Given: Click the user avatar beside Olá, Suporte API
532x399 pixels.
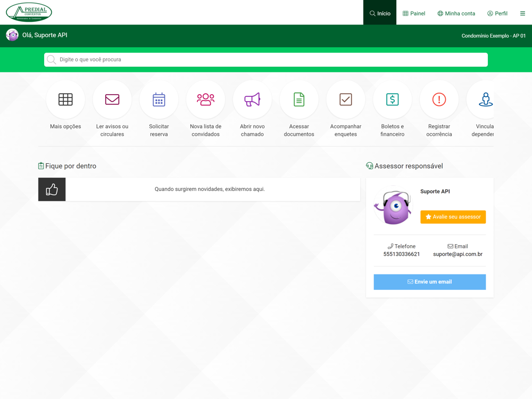Looking at the screenshot, I should coord(12,35).
